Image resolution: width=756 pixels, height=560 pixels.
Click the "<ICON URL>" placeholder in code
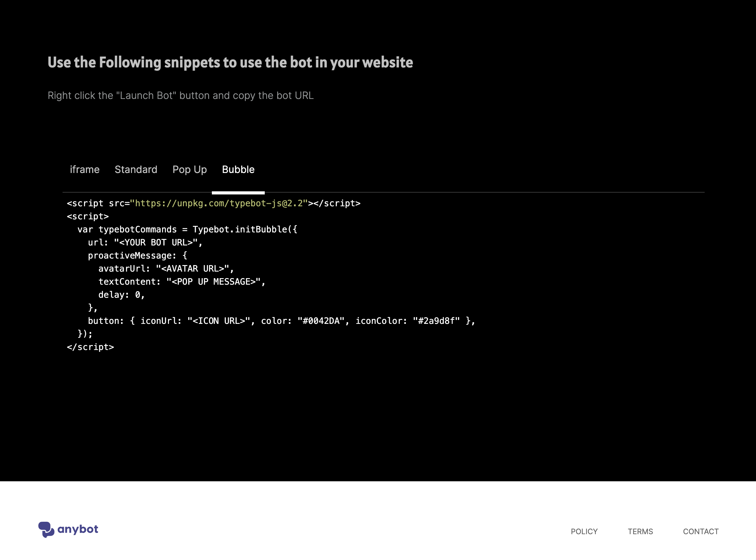coord(219,321)
